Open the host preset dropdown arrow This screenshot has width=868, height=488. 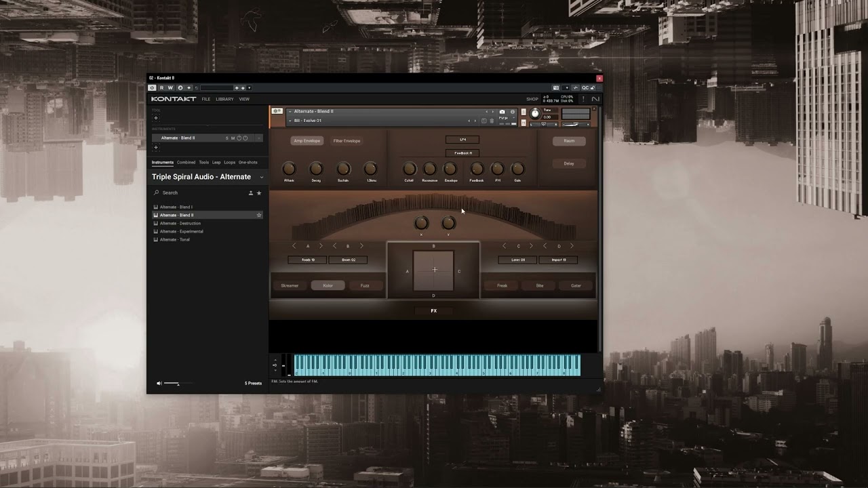(x=249, y=87)
